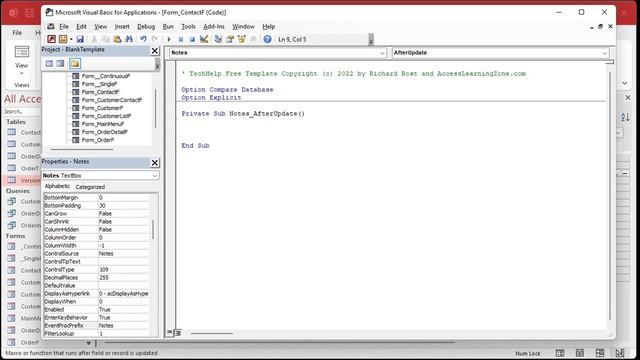Select Form_CustomerListF in project tree

tap(106, 116)
